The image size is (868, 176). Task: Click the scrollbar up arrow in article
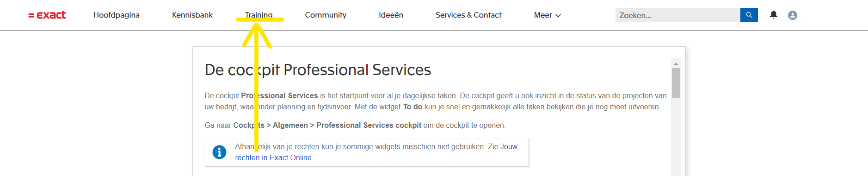[x=676, y=63]
